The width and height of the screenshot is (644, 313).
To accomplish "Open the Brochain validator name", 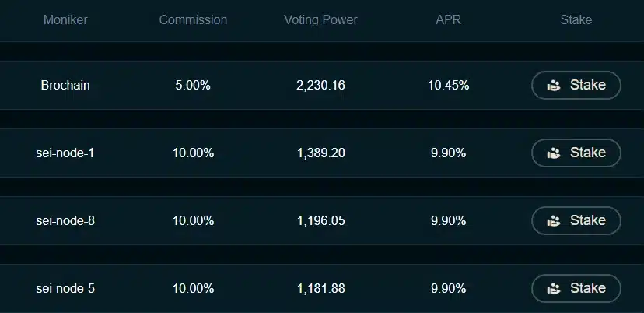I will pos(65,86).
